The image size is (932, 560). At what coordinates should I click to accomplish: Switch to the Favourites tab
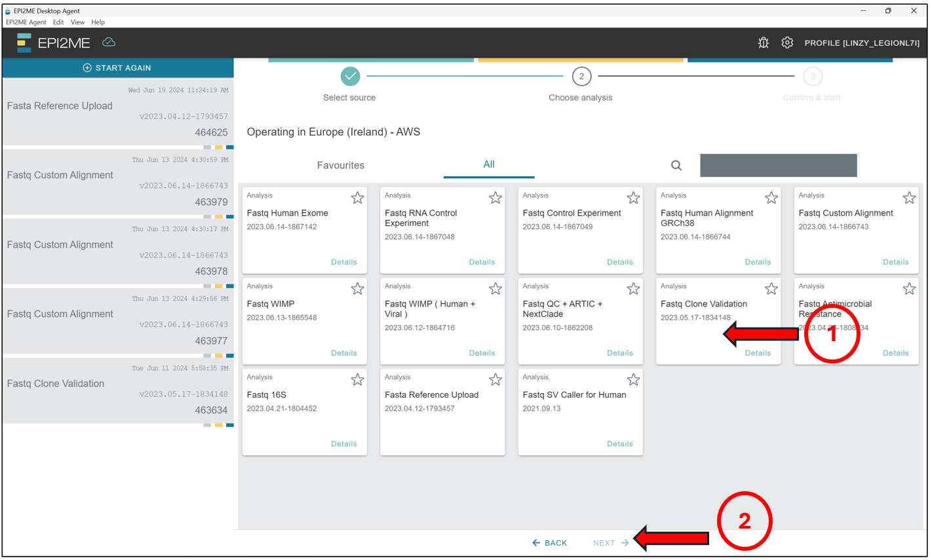(x=341, y=166)
